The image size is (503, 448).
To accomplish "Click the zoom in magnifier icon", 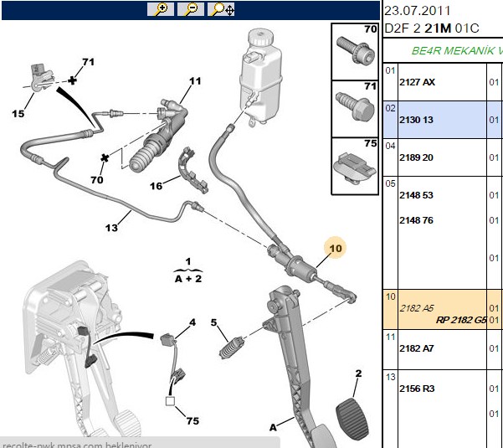I will pos(161,9).
